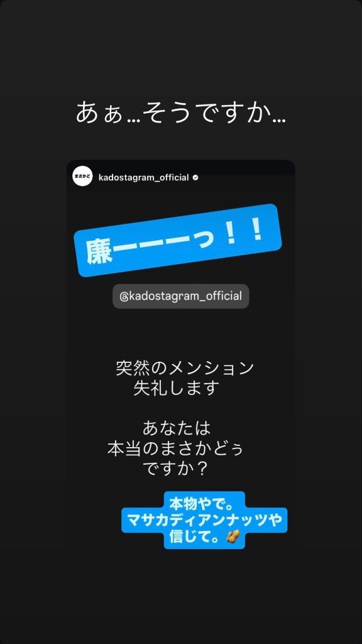The image size is (362, 644).
Task: Tap the ですか？ question text
Action: 177,469
